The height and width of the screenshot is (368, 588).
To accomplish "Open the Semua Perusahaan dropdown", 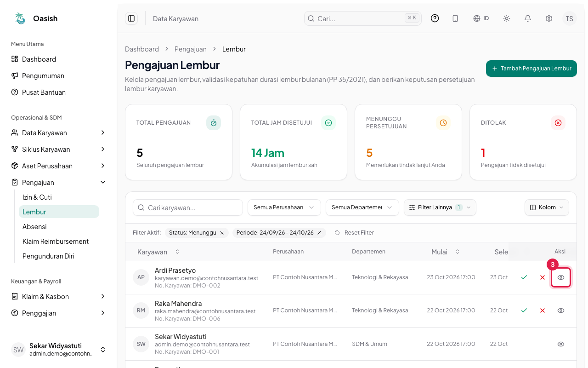I will click(x=284, y=207).
